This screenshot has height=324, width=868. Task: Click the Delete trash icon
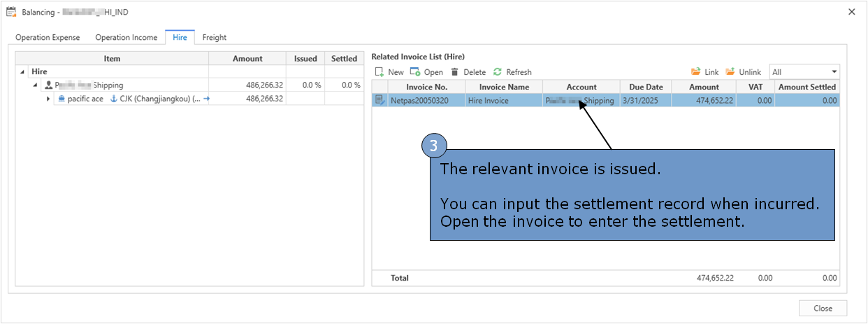[454, 72]
